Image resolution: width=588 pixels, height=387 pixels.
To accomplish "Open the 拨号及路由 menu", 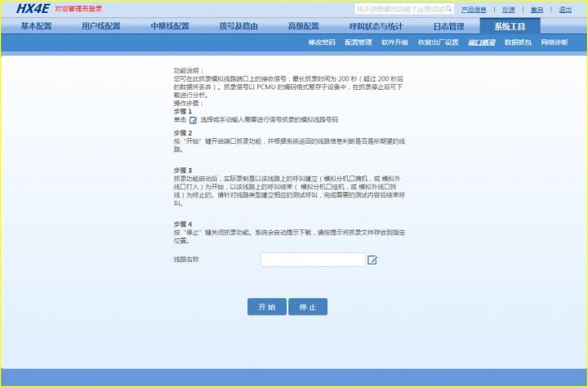I will tap(238, 26).
